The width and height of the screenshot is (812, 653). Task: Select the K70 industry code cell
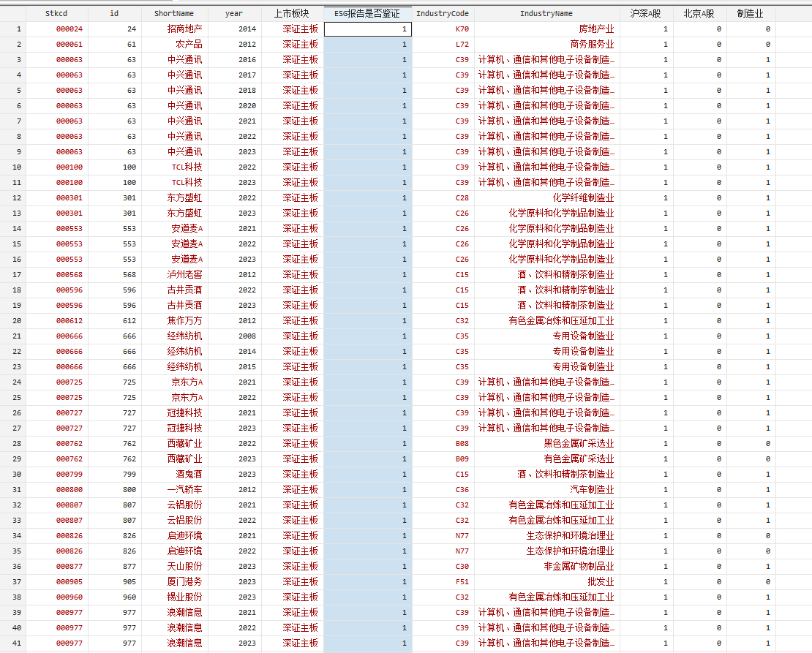point(462,29)
